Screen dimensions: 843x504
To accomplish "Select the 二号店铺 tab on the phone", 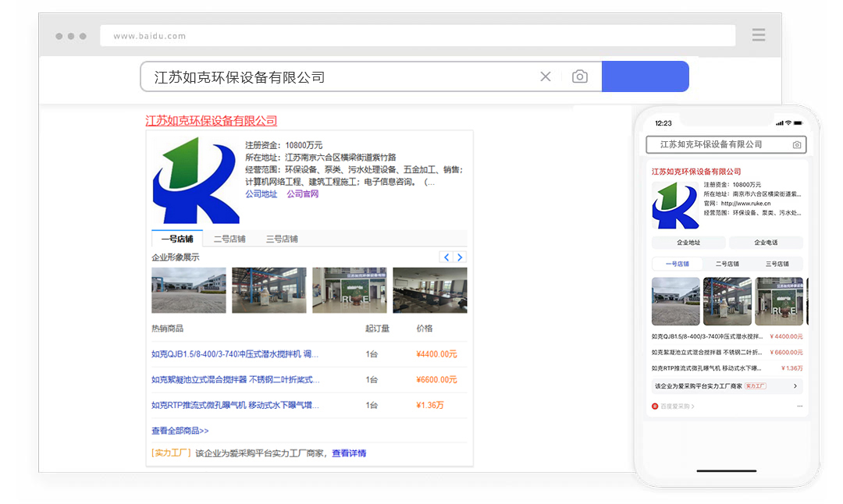I will click(727, 264).
